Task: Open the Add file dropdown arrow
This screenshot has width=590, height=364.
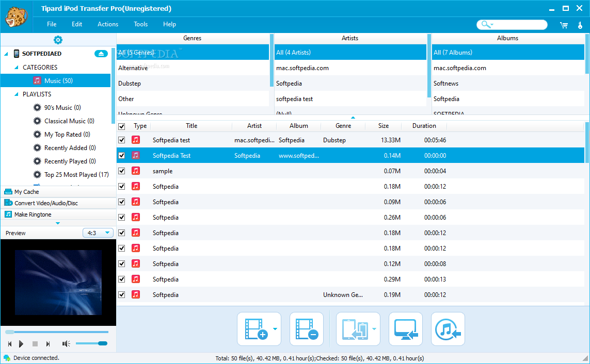Action: click(276, 329)
